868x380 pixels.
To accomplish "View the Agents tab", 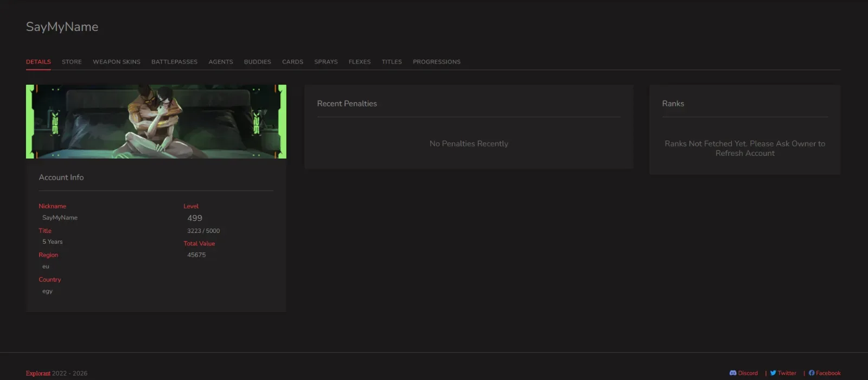I will (221, 62).
